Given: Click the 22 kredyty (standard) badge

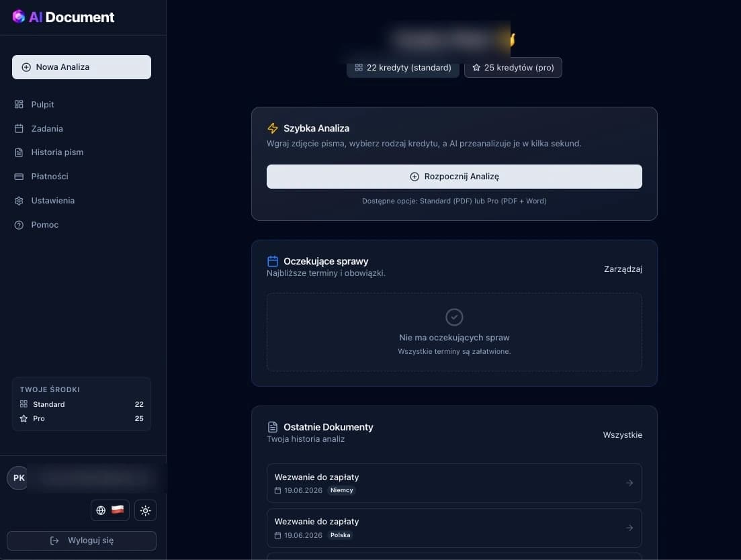Looking at the screenshot, I should (403, 68).
